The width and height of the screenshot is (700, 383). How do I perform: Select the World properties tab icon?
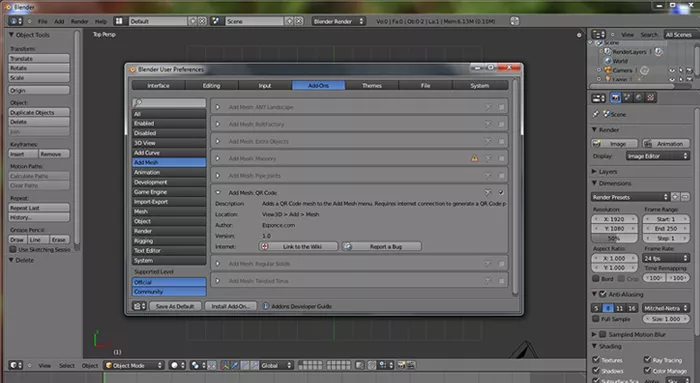click(x=639, y=98)
